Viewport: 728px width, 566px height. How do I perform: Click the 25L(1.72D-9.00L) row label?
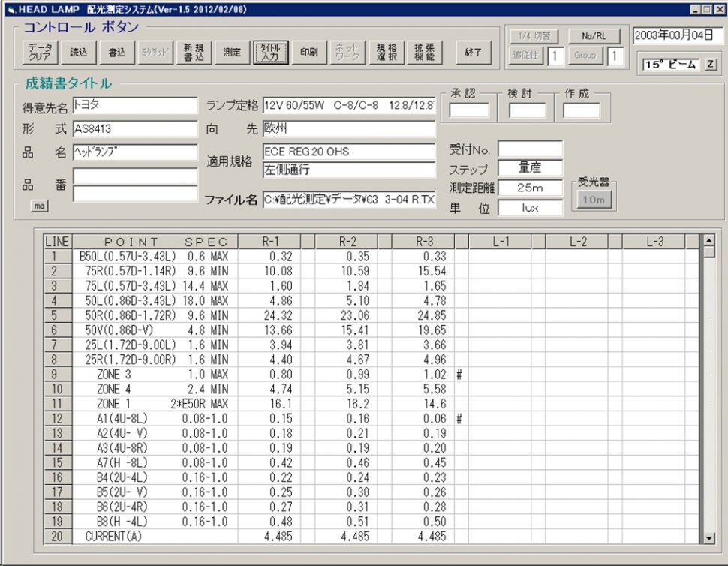(x=131, y=345)
